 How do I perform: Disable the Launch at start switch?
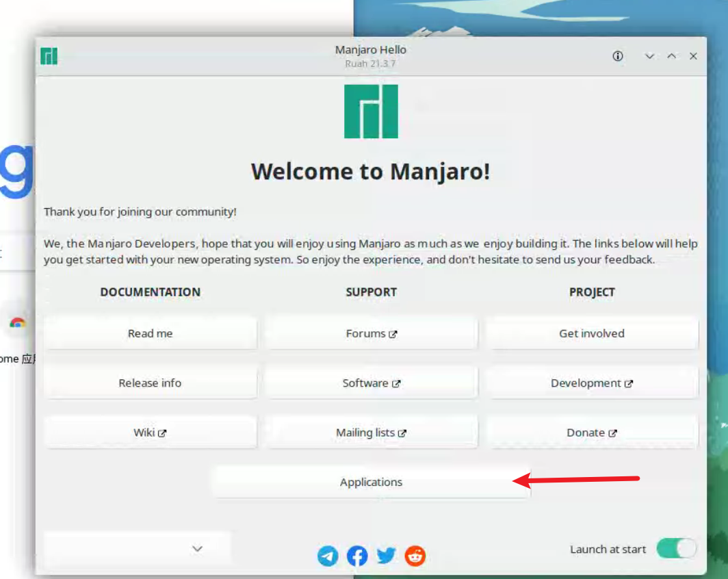point(676,549)
